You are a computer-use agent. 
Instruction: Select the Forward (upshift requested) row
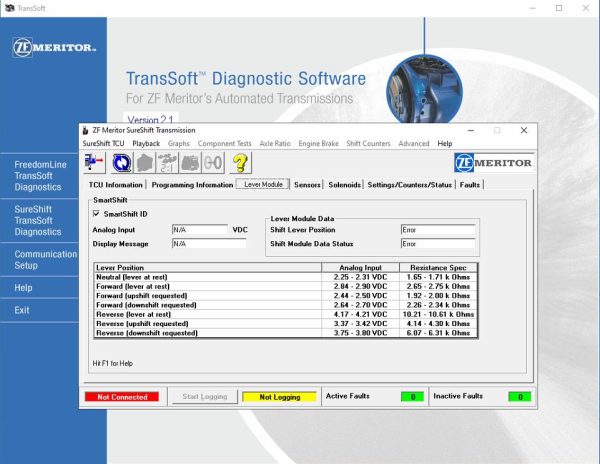(x=285, y=296)
